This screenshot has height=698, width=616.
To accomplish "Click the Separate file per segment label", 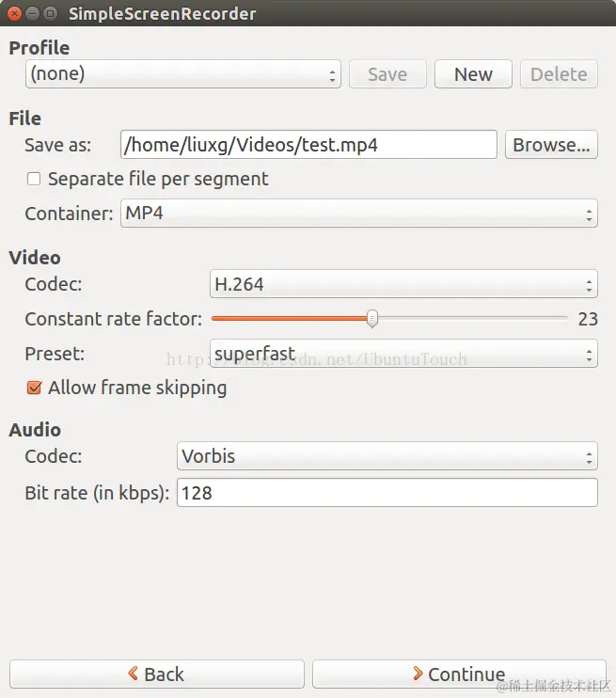I will point(158,179).
